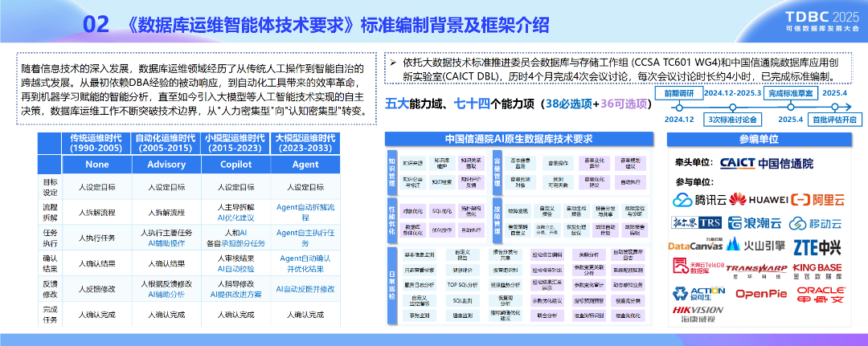Click the 参与单位 label
This screenshot has width=868, height=346.
click(694, 182)
